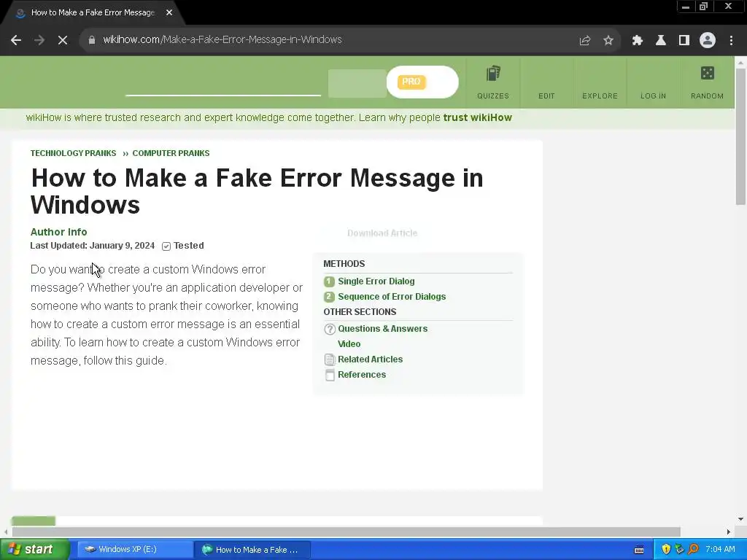The width and height of the screenshot is (747, 560).
Task: Open Computer Pranks breadcrumb
Action: 171,153
